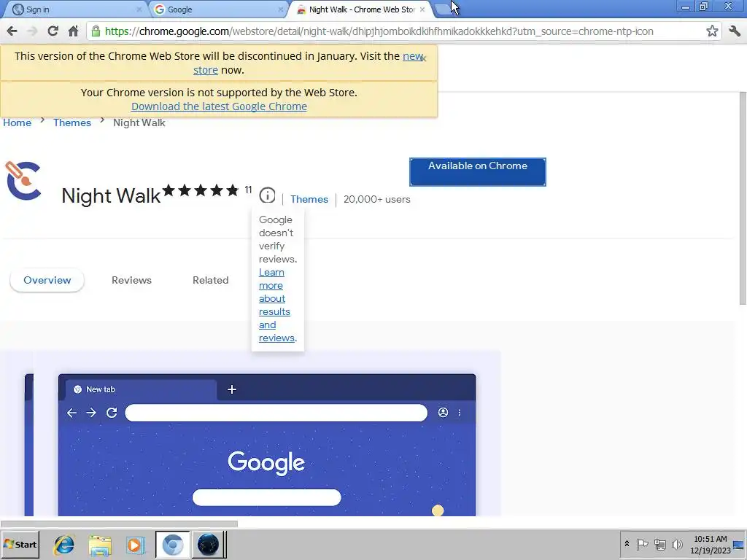The image size is (747, 560).
Task: Click the Night Walk theme logo icon
Action: (23, 181)
